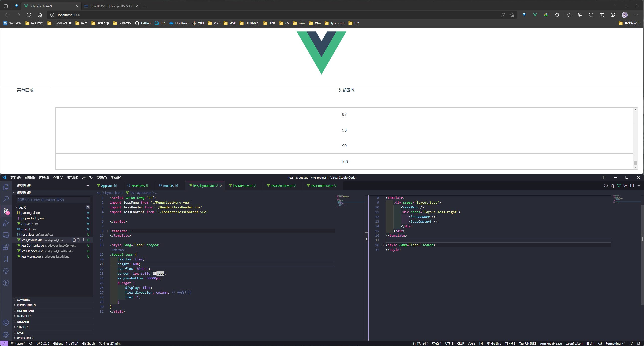Open Extensions view in activity bar

(x=6, y=247)
